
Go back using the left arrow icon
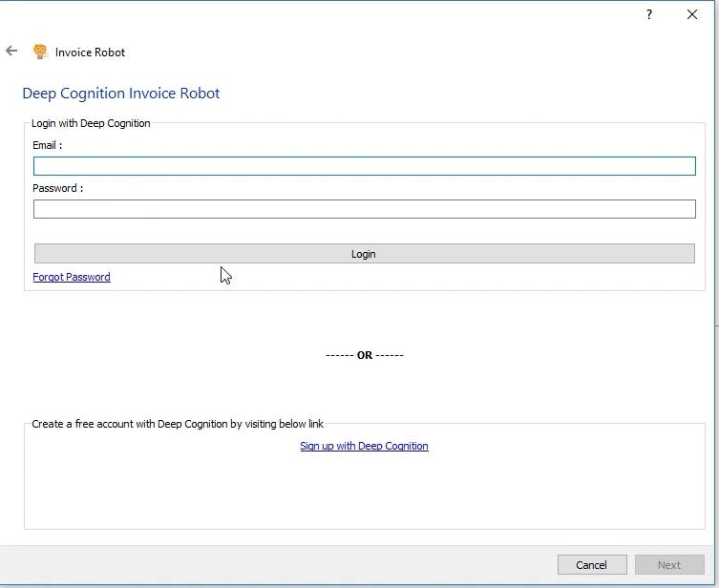click(11, 51)
